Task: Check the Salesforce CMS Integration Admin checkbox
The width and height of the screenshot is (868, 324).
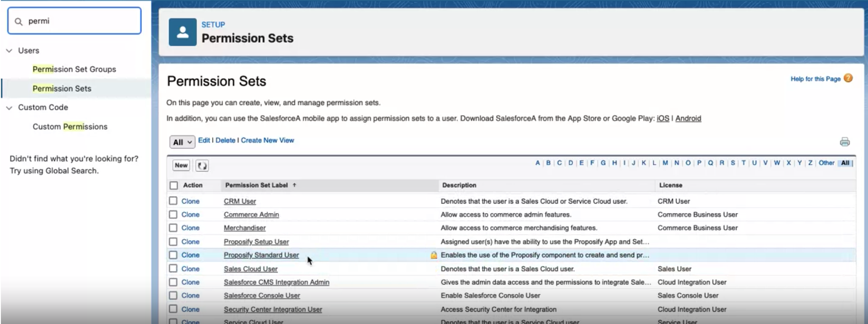Action: point(173,282)
